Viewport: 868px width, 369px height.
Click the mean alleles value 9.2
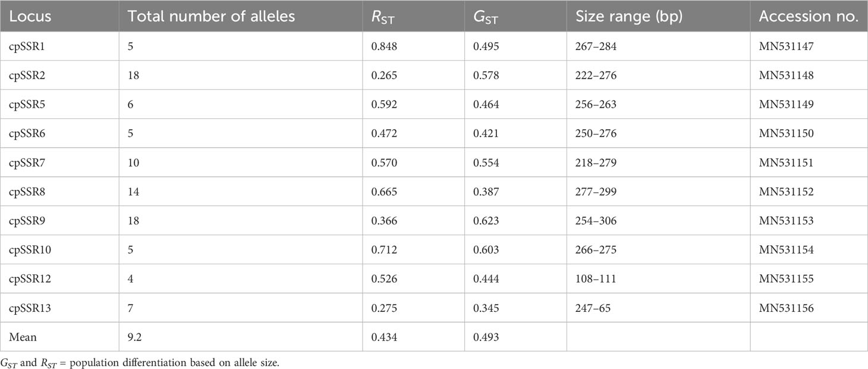coord(134,338)
